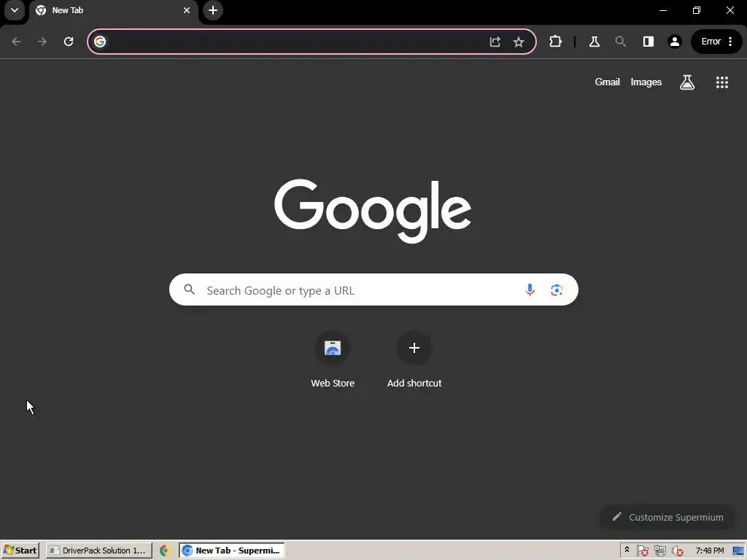
Task: Open the Web Store shortcut
Action: point(333,360)
